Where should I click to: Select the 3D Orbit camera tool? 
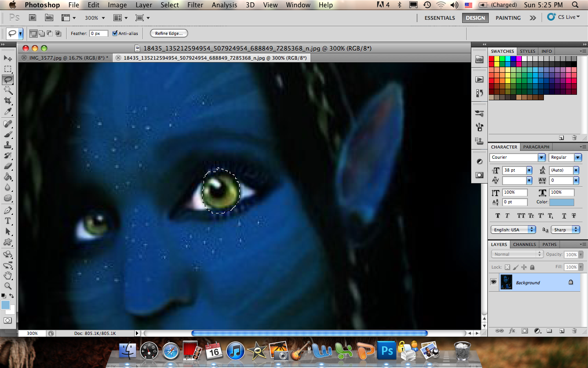tap(8, 265)
